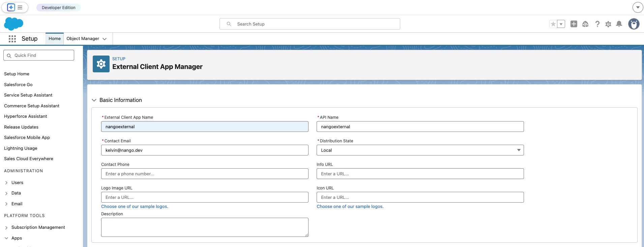Click the Salesforce cloud logo

(x=13, y=24)
